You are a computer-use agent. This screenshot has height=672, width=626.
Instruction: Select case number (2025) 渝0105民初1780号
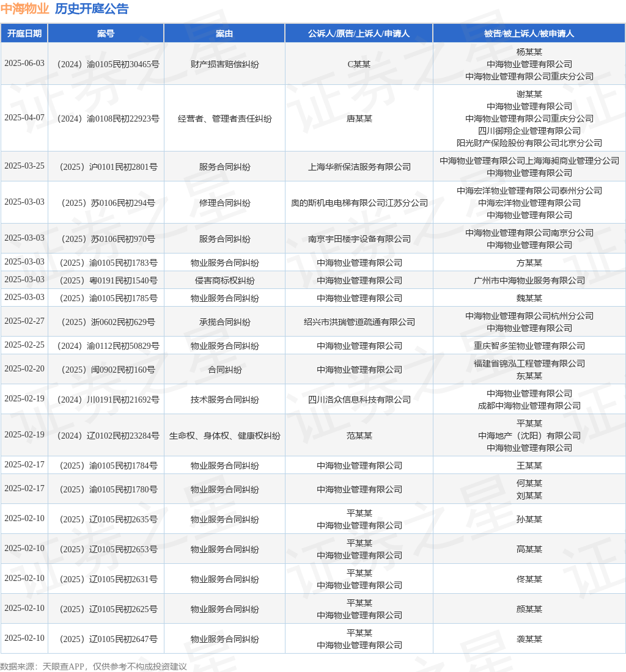(108, 489)
